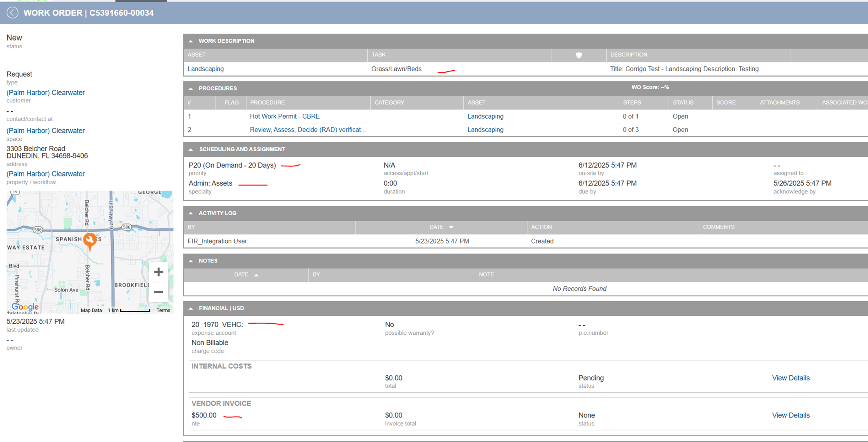The height and width of the screenshot is (442, 868).
Task: Open Hot Work Permit - CBRE procedure
Action: [284, 116]
